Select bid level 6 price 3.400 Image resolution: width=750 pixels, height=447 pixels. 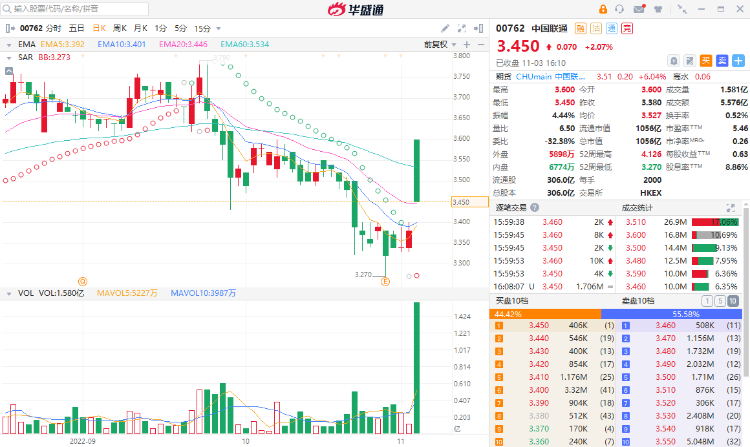539,390
